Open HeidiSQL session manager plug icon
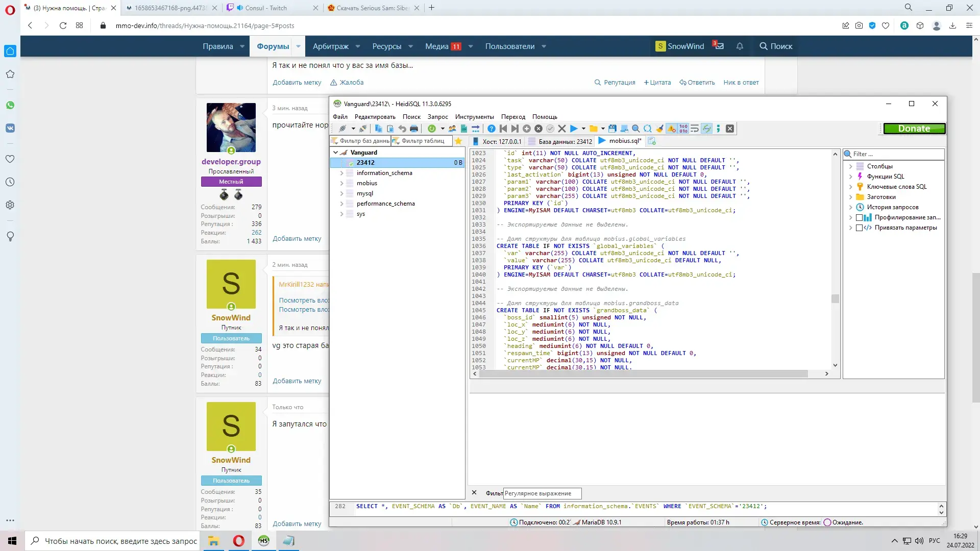This screenshot has width=980, height=551. (342, 129)
